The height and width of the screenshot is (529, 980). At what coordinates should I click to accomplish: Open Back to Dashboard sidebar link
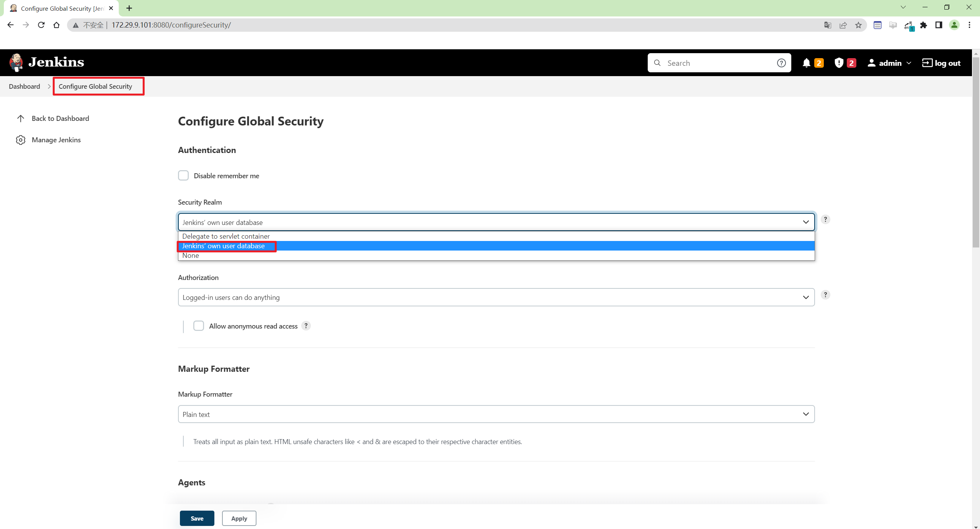point(53,119)
